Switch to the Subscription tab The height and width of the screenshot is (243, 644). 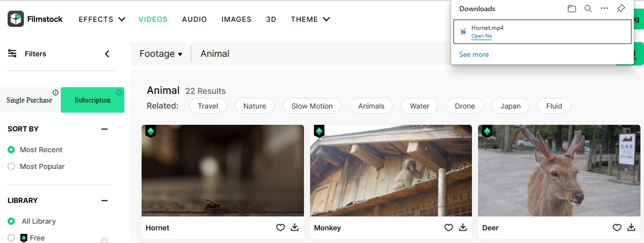(92, 100)
